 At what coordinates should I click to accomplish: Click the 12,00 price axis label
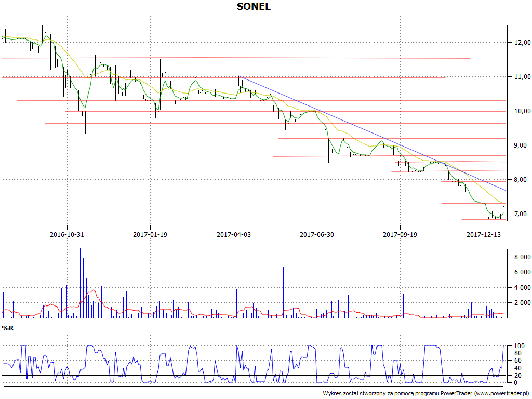tap(522, 43)
